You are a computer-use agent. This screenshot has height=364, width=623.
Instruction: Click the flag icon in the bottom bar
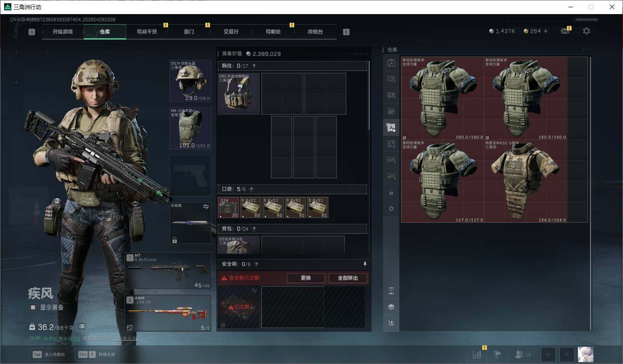497,354
